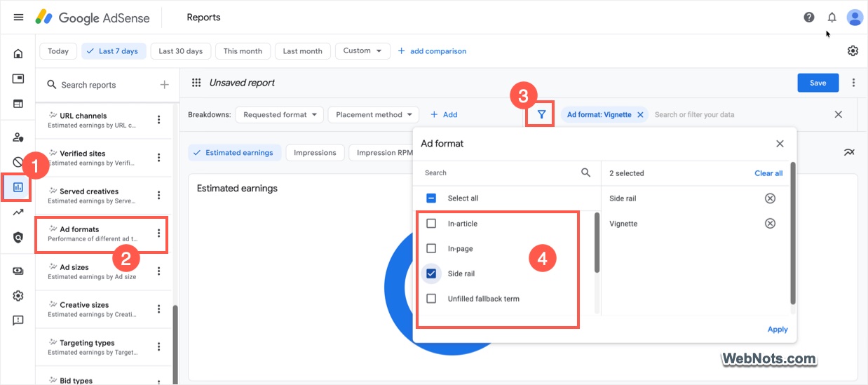The height and width of the screenshot is (385, 868).
Task: Click the Ad format options scrollbar
Action: point(597,242)
